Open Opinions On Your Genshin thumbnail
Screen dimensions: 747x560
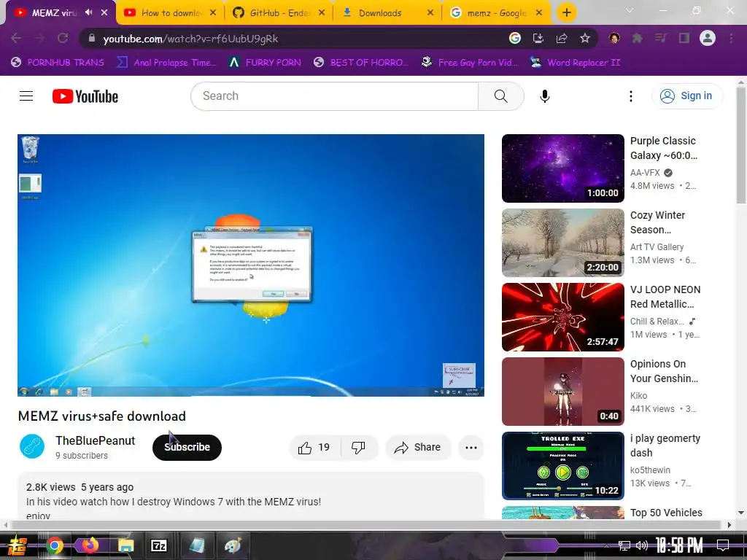click(563, 392)
